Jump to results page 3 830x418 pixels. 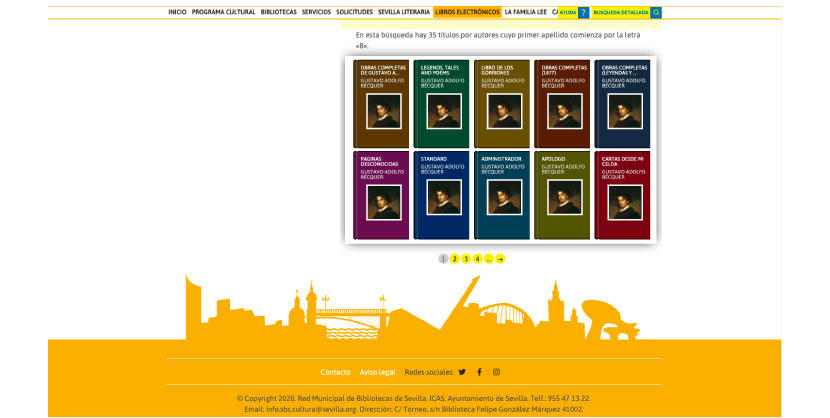[x=466, y=259]
